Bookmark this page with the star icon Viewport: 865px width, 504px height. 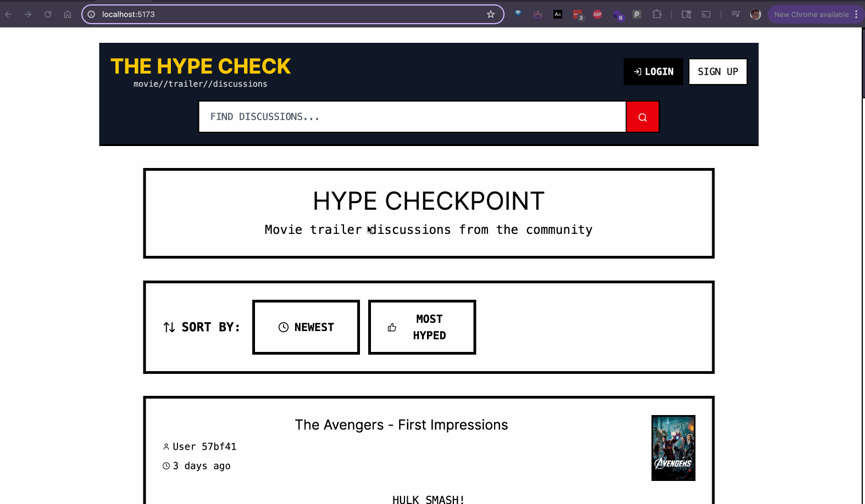[491, 14]
